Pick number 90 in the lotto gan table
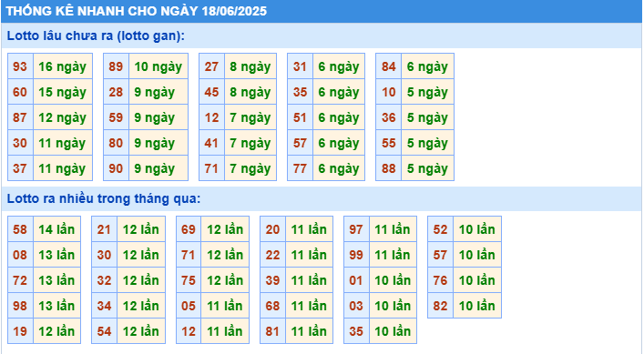The image size is (644, 354). click(116, 167)
